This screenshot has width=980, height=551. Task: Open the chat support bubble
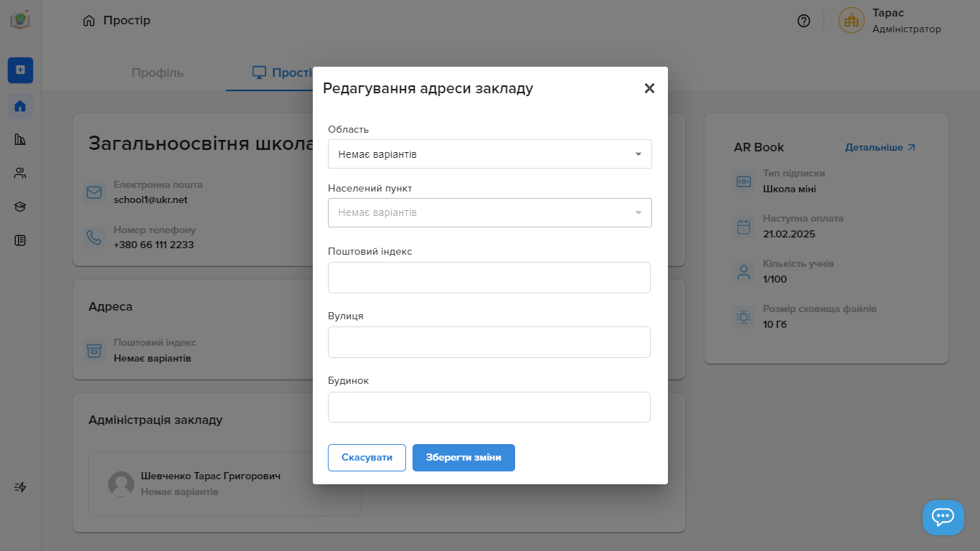point(943,517)
